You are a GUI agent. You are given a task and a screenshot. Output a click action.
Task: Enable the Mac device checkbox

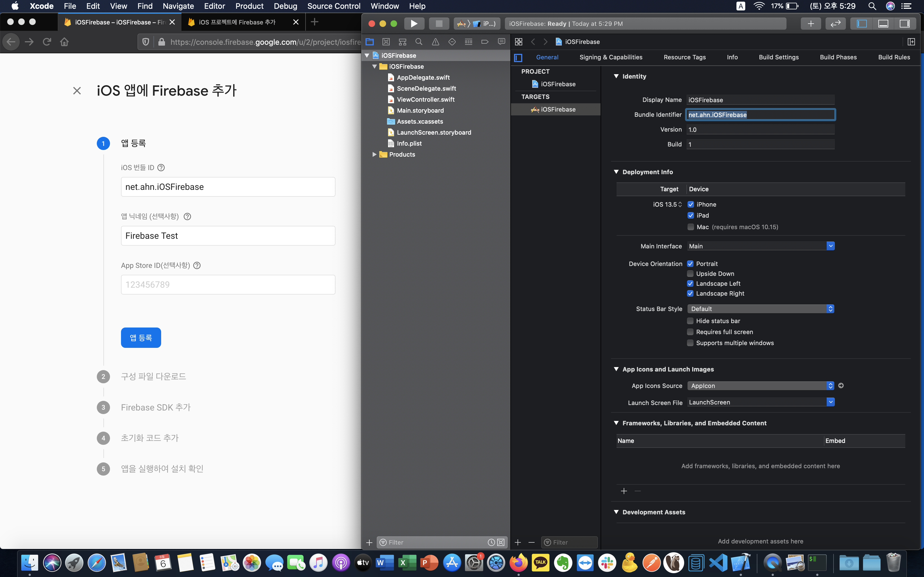pos(691,227)
